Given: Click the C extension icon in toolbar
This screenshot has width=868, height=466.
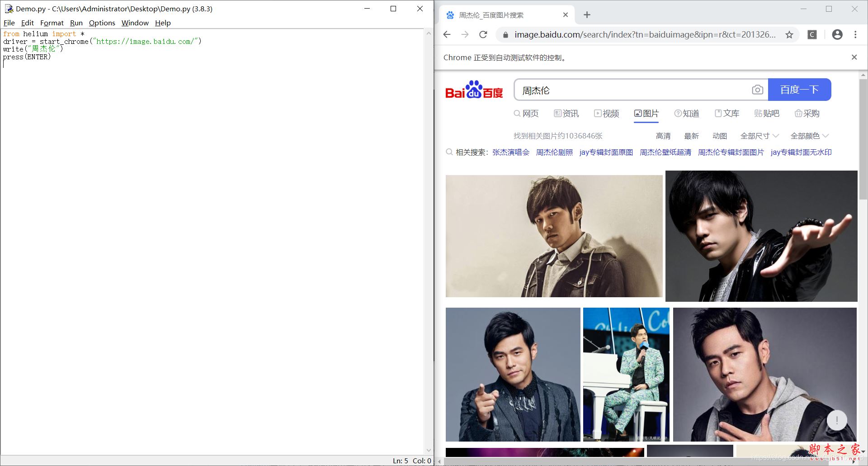Looking at the screenshot, I should [x=812, y=34].
